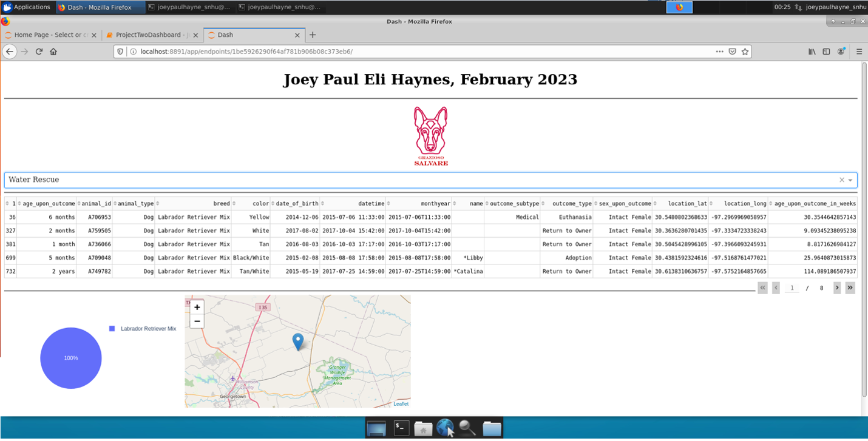This screenshot has height=441, width=868.
Task: Open the Water Rescue filter dropdown
Action: (851, 180)
